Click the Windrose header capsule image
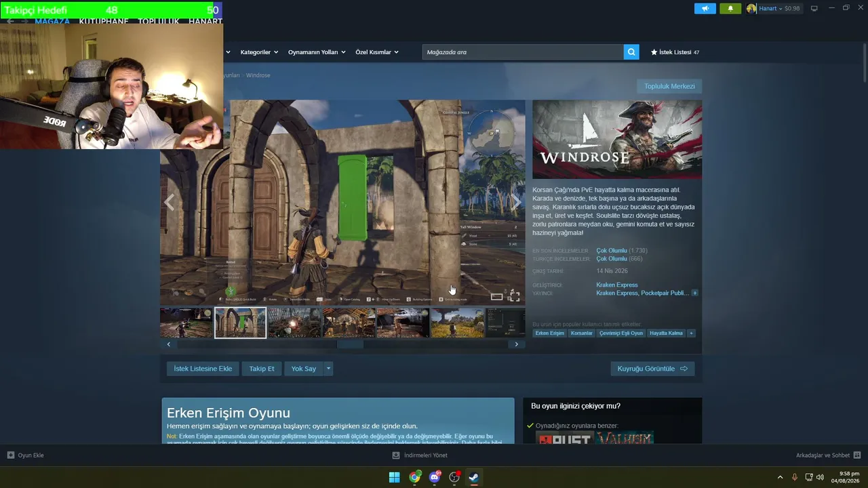 point(617,140)
